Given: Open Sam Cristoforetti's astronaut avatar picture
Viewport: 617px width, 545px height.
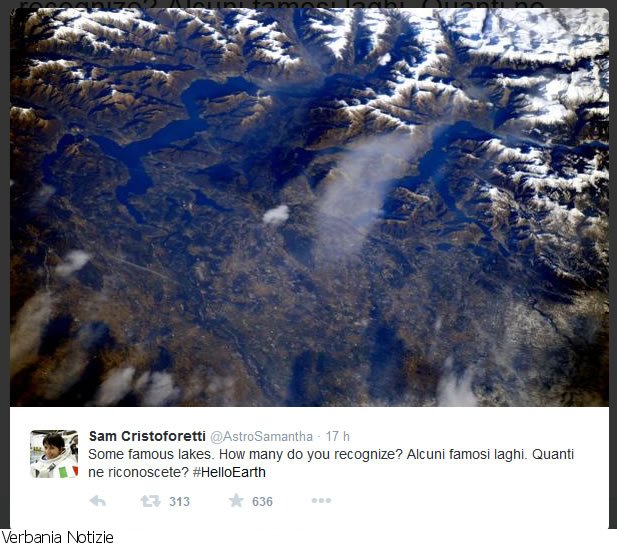Looking at the screenshot, I should 54,454.
